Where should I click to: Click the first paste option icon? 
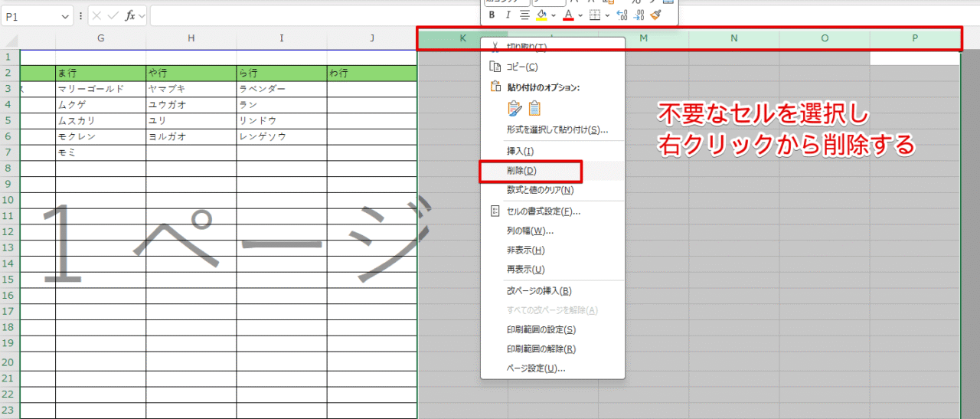[x=514, y=109]
